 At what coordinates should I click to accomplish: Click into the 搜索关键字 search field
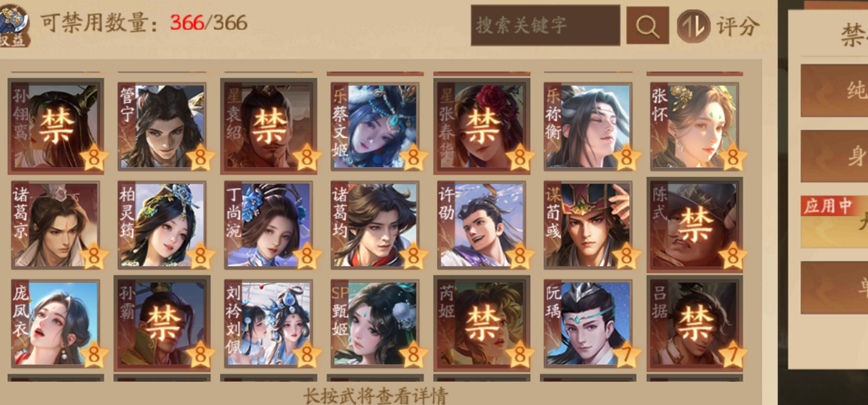pyautogui.click(x=545, y=26)
